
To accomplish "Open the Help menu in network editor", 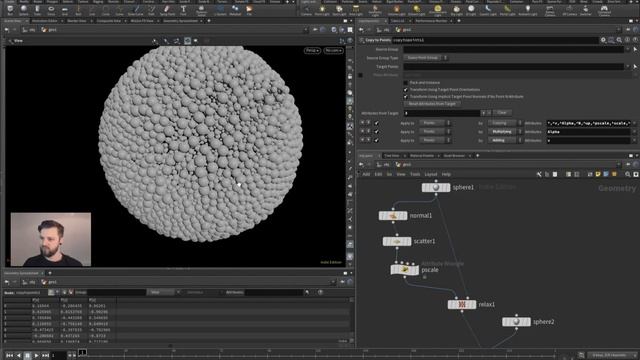I will 446,174.
